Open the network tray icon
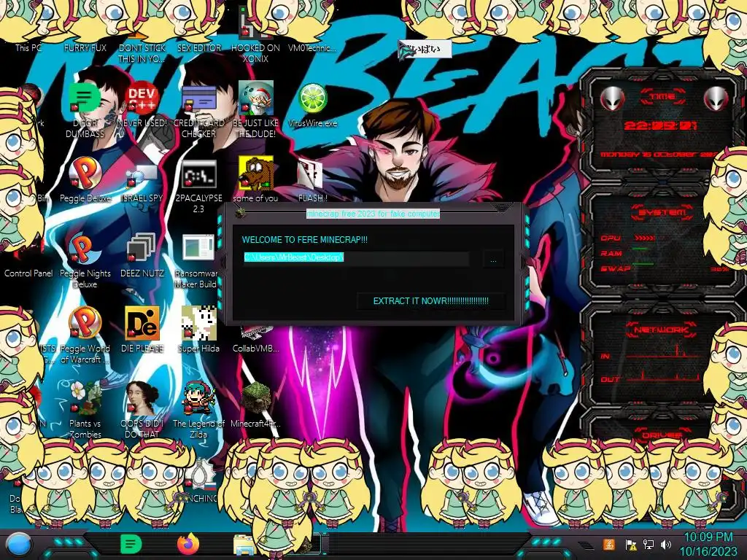747x560 pixels. [x=648, y=544]
